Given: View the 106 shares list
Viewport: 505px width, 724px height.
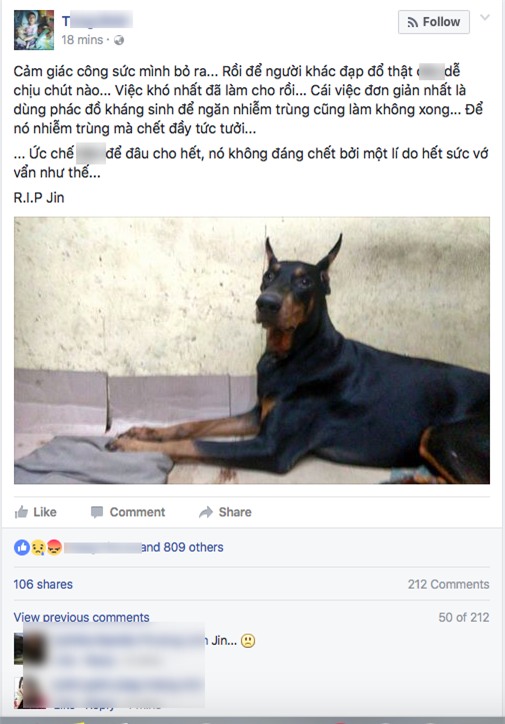Looking at the screenshot, I should pos(43,584).
